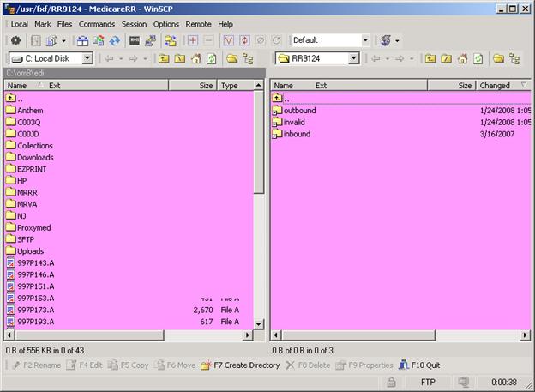Viewport: 535px width, 392px height.
Task: Click the Preferences gear icon in toolbar
Action: coord(15,40)
